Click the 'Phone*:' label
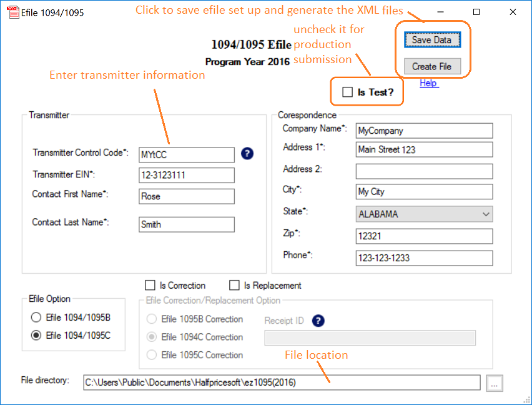Screen dimensions: 532x405 [298, 255]
